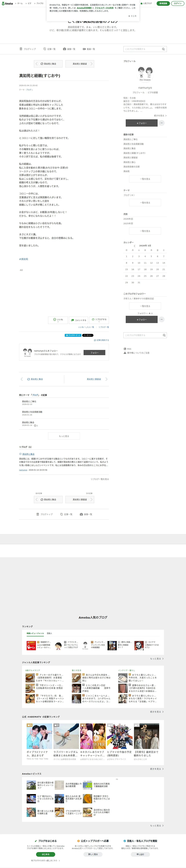Open the アクセスデータの利用 link
The height and width of the screenshot is (868, 186).
104,8
